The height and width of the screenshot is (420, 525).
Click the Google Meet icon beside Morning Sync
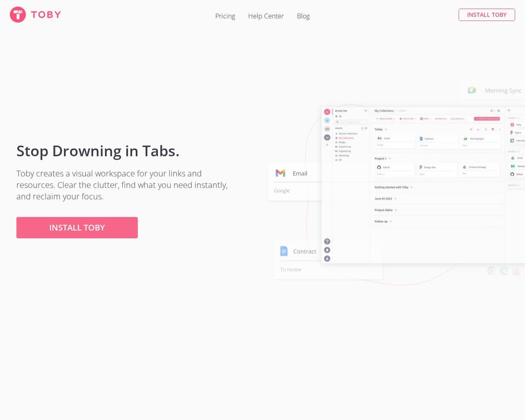(472, 90)
